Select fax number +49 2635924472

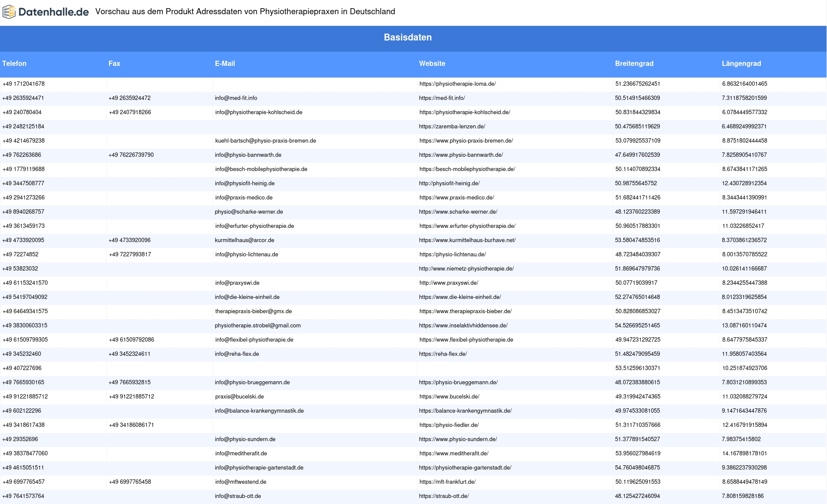(x=130, y=98)
